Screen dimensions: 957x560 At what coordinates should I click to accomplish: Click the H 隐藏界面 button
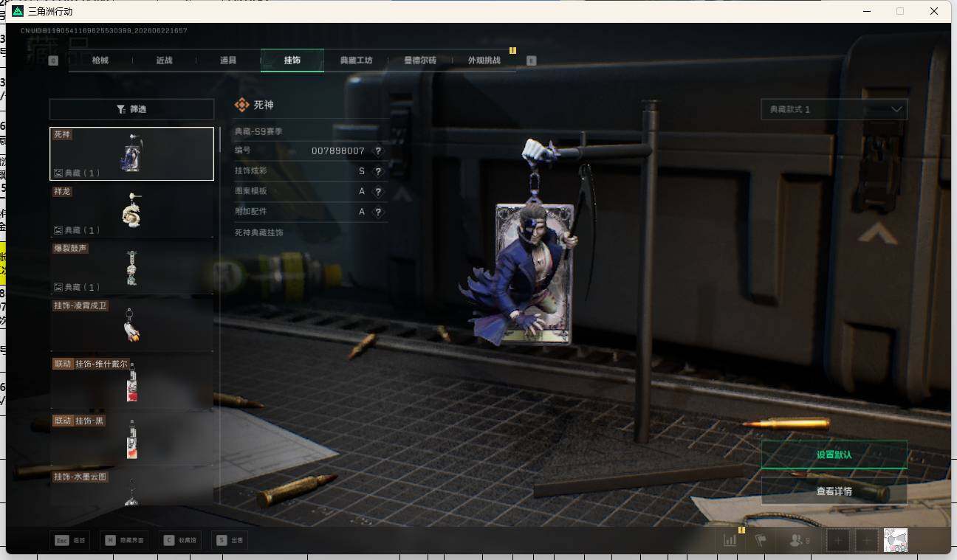point(123,541)
